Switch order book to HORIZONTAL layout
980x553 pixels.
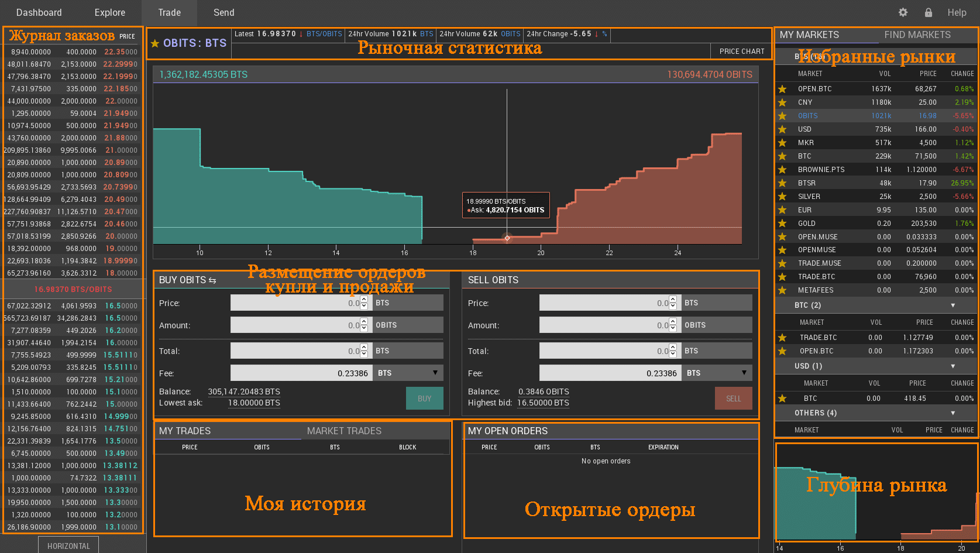coord(68,545)
